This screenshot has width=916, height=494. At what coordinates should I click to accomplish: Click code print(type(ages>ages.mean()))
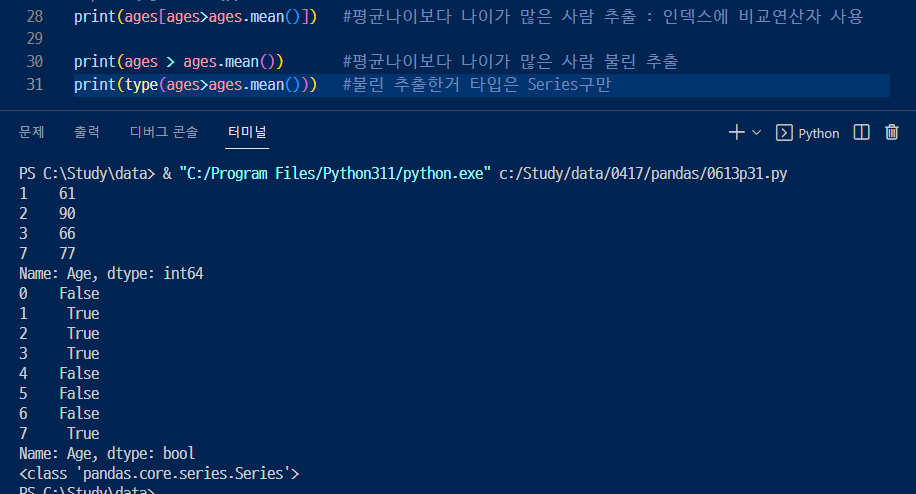[195, 85]
